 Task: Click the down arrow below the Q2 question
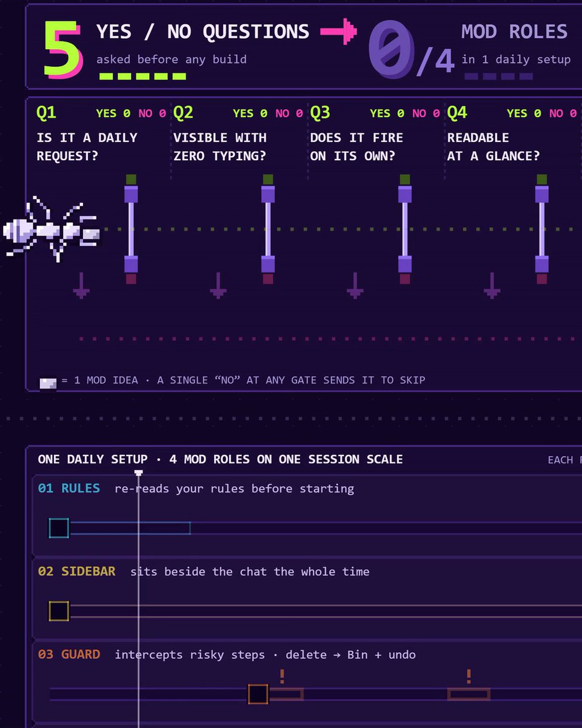(218, 285)
